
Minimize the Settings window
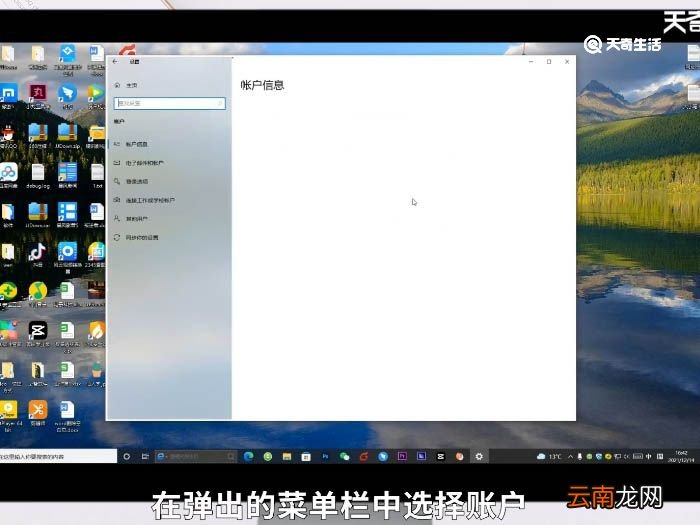coord(531,62)
